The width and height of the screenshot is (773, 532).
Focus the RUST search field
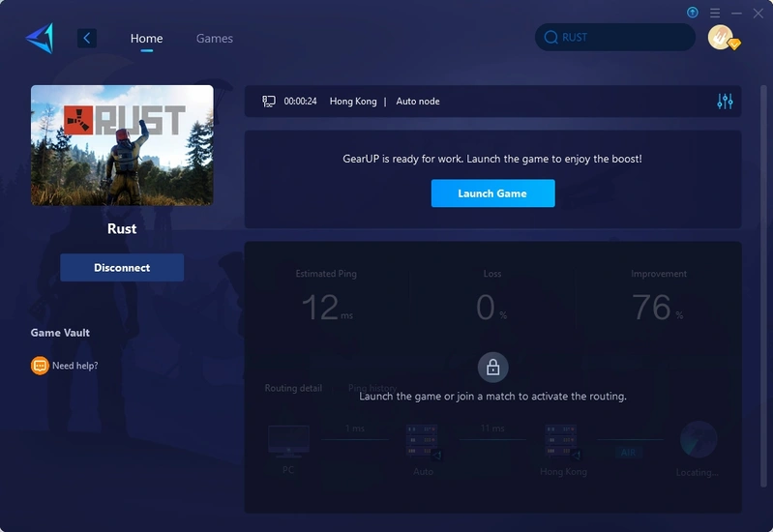click(x=619, y=38)
